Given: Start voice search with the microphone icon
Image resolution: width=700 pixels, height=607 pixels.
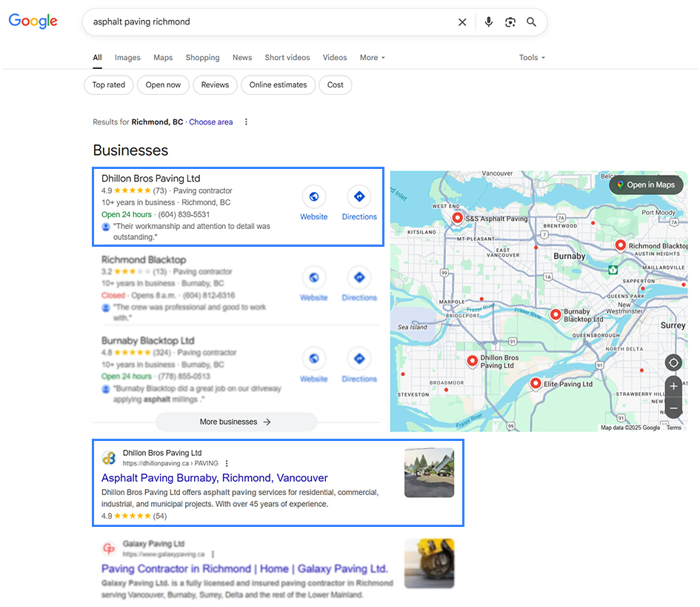Looking at the screenshot, I should (x=488, y=22).
